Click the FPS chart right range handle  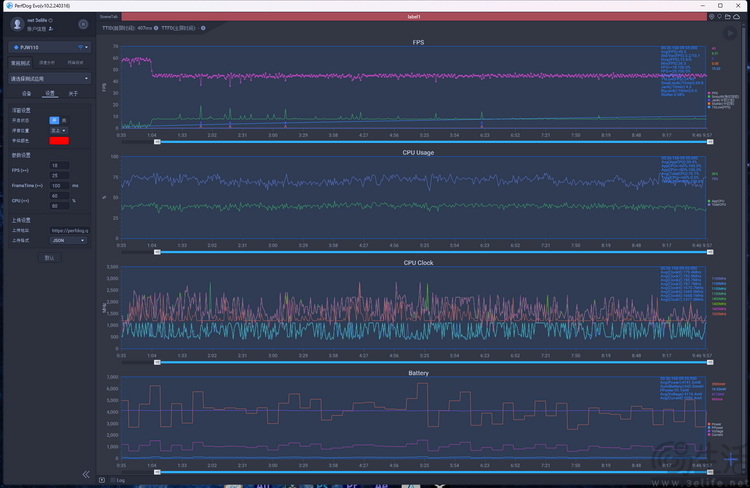pyautogui.click(x=710, y=142)
